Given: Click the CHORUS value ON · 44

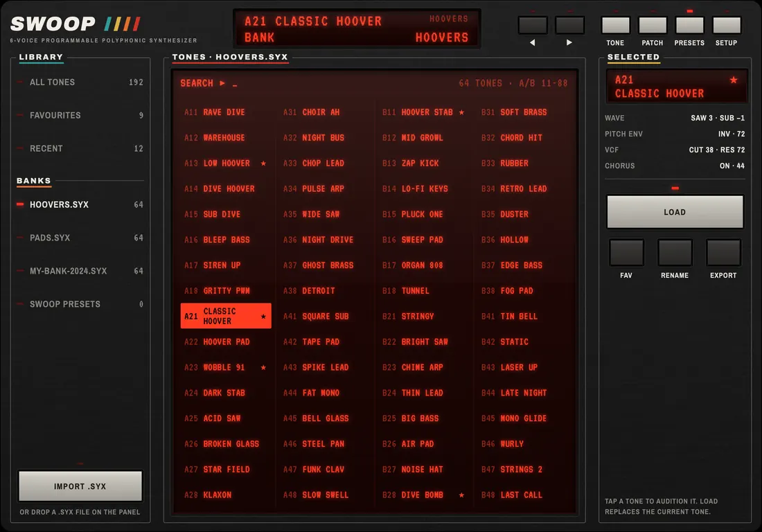Looking at the screenshot, I should click(x=732, y=166).
